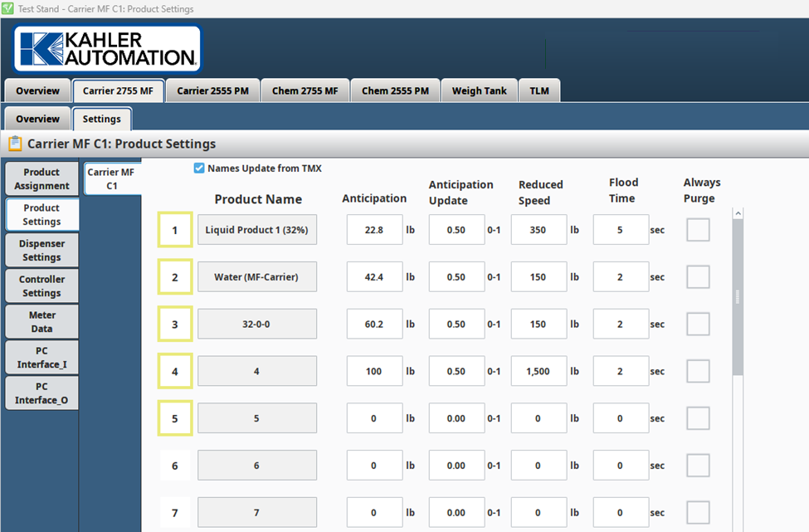Click the Product Assignment sidebar button
Image resolution: width=809 pixels, height=532 pixels.
pos(41,178)
